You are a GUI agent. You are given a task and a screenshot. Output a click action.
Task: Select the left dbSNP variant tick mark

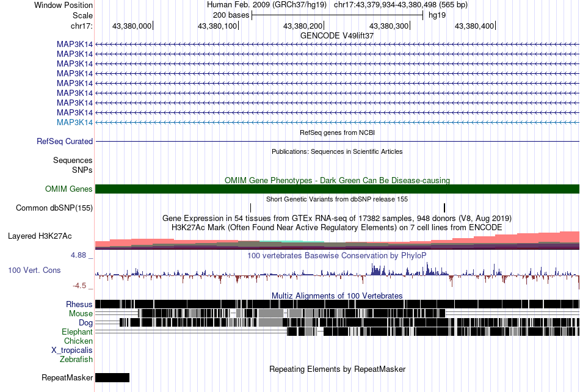251,208
